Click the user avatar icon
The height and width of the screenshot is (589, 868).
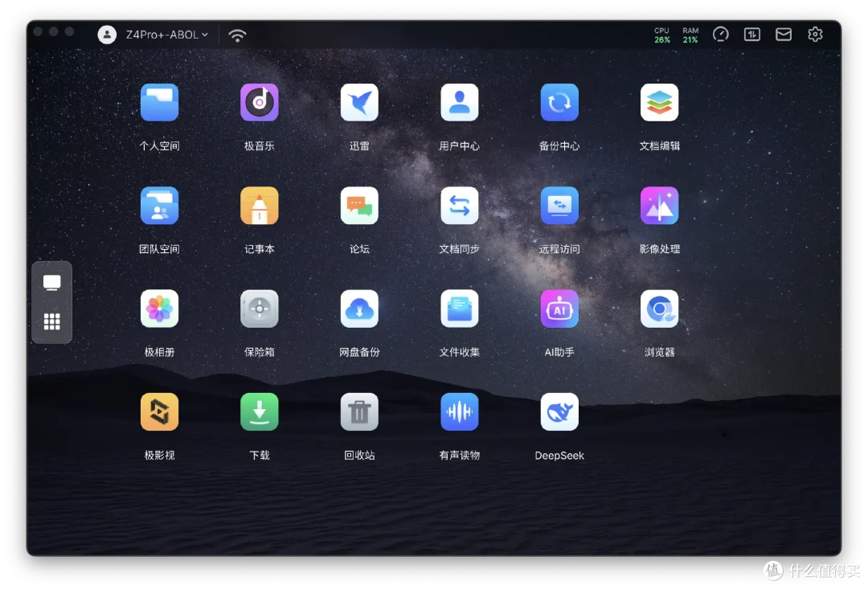(x=107, y=35)
